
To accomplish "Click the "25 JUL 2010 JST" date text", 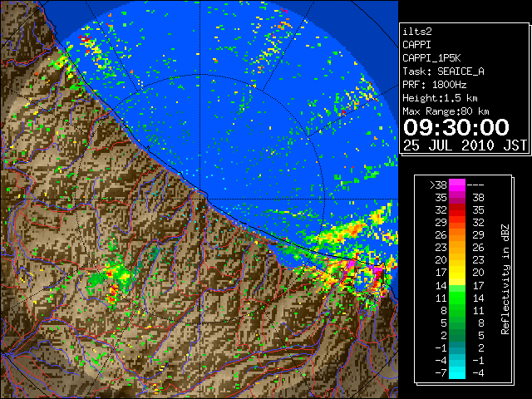I will tap(465, 145).
